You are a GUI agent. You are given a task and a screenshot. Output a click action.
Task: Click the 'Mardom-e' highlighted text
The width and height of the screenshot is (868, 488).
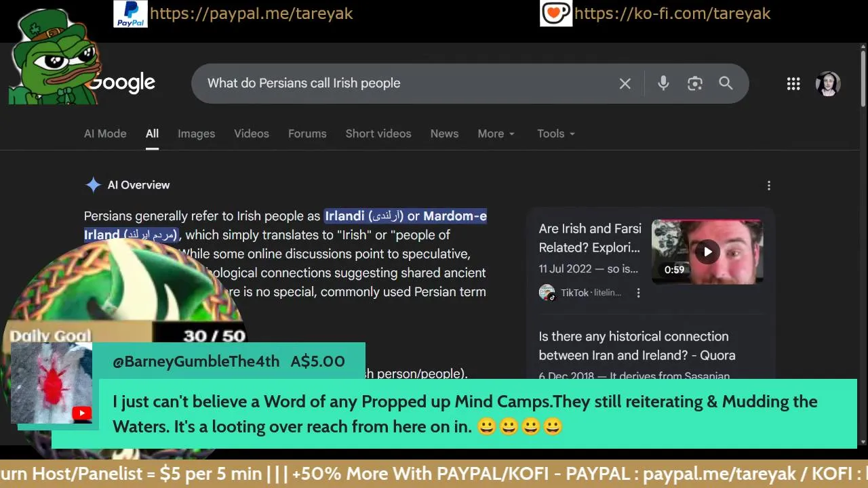[455, 216]
